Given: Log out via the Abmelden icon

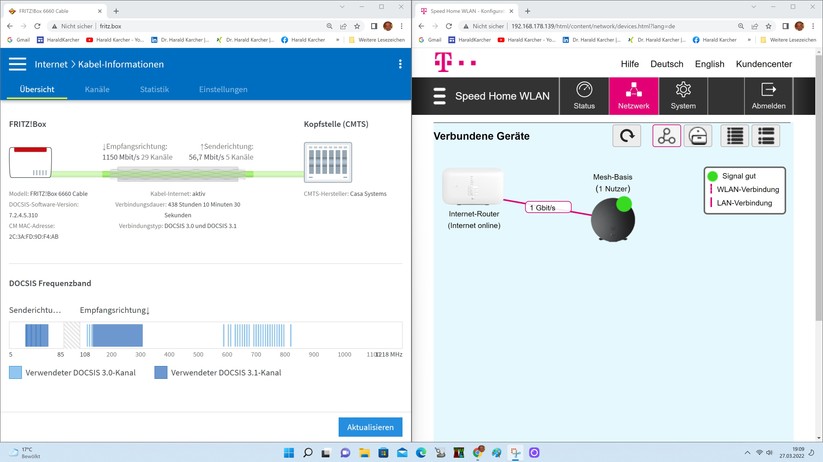Looking at the screenshot, I should (x=768, y=96).
